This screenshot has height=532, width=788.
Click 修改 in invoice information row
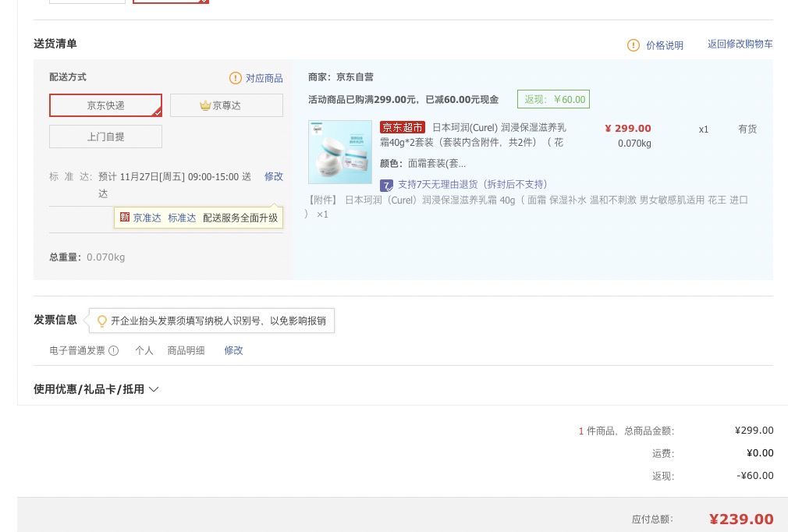234,350
